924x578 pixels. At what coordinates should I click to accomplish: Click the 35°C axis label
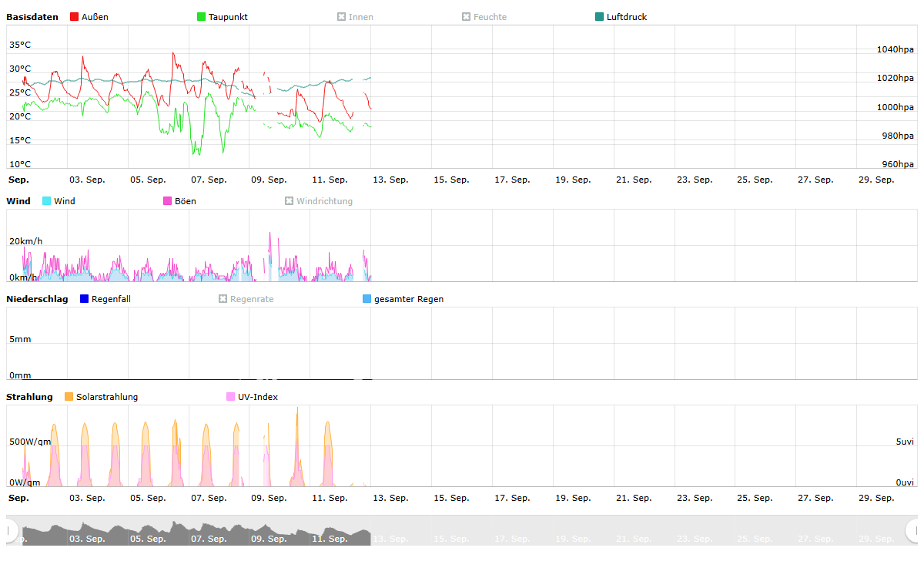(20, 45)
